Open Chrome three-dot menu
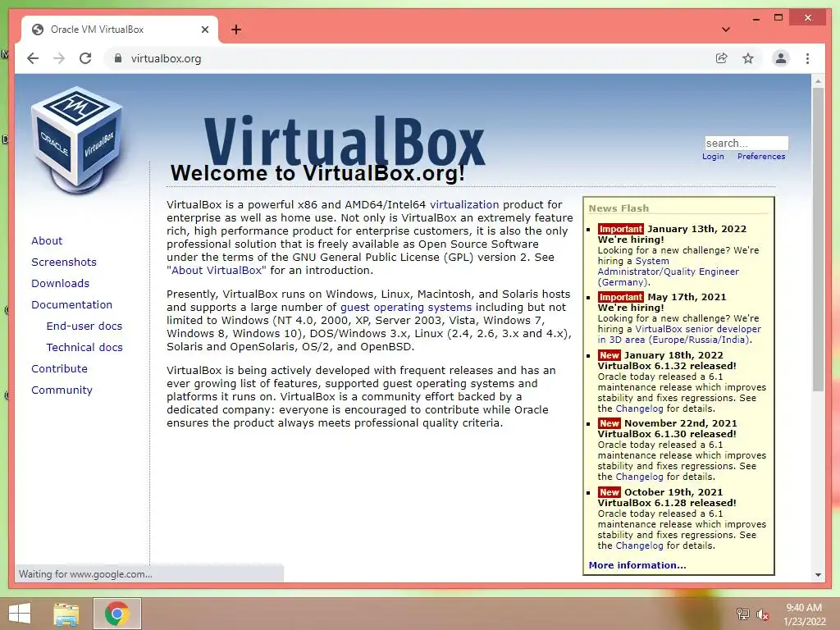 pos(807,58)
